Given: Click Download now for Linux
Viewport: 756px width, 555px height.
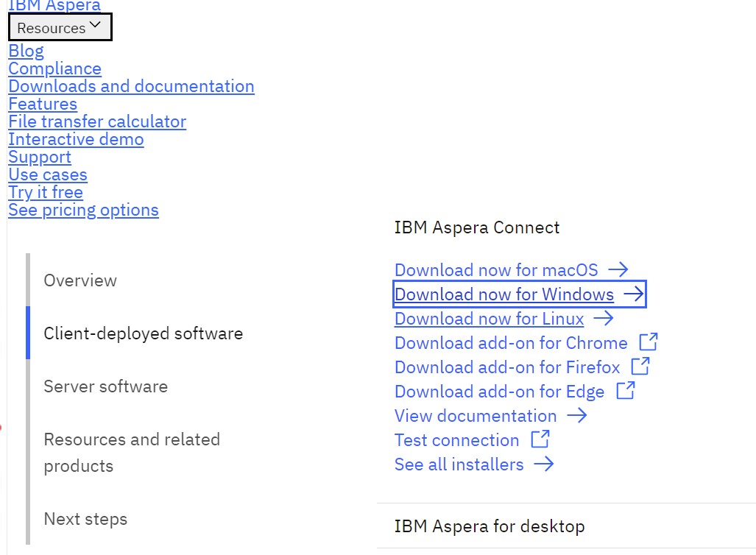Looking at the screenshot, I should pyautogui.click(x=490, y=318).
